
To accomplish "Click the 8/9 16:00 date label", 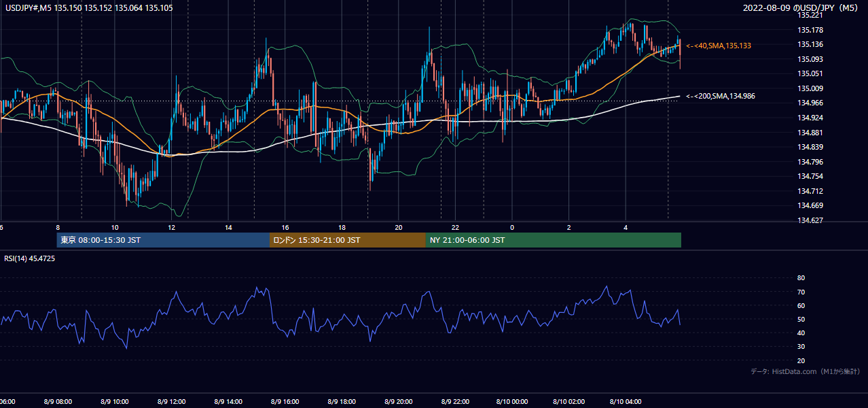I will pyautogui.click(x=285, y=402).
